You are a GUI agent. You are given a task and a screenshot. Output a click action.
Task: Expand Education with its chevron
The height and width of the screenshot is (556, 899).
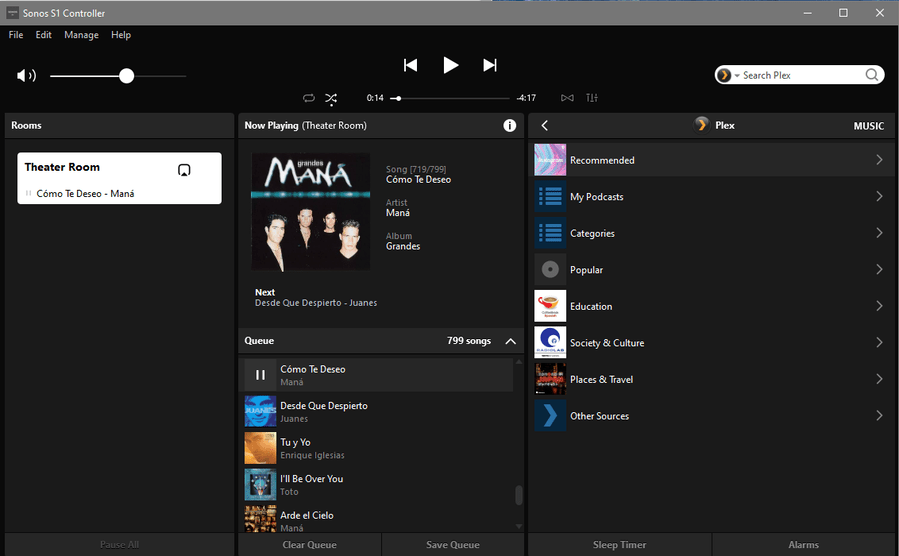pyautogui.click(x=879, y=306)
